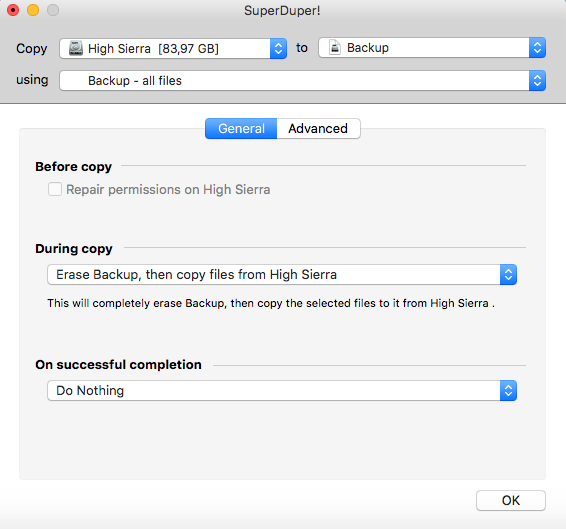Click the High Sierra hard drive icon

pos(76,48)
